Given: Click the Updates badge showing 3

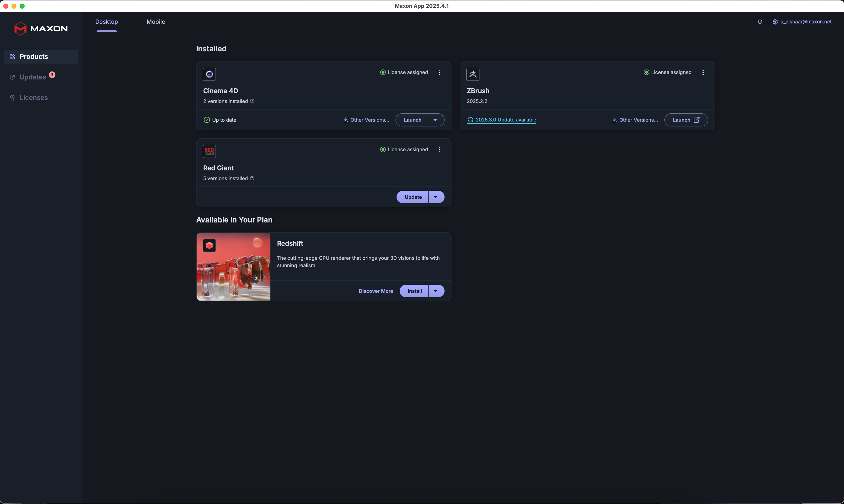Looking at the screenshot, I should pyautogui.click(x=52, y=75).
